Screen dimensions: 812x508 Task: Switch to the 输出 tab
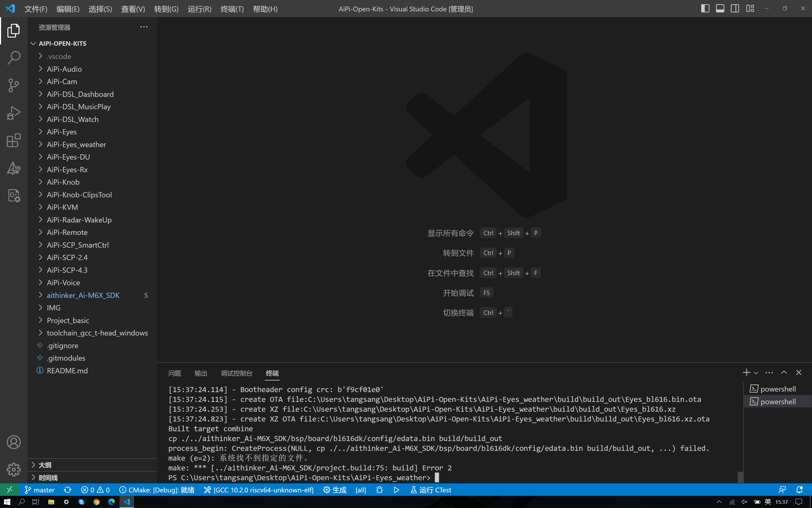[x=201, y=373]
